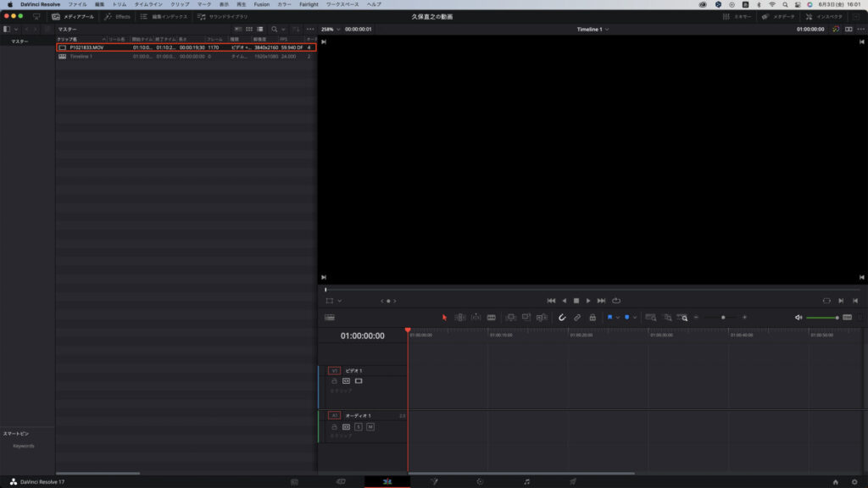Click the media pool search icon
This screenshot has width=868, height=488.
tap(274, 30)
